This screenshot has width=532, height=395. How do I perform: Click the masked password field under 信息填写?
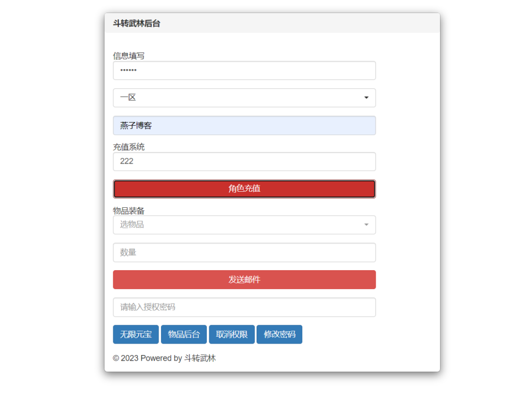pyautogui.click(x=244, y=71)
